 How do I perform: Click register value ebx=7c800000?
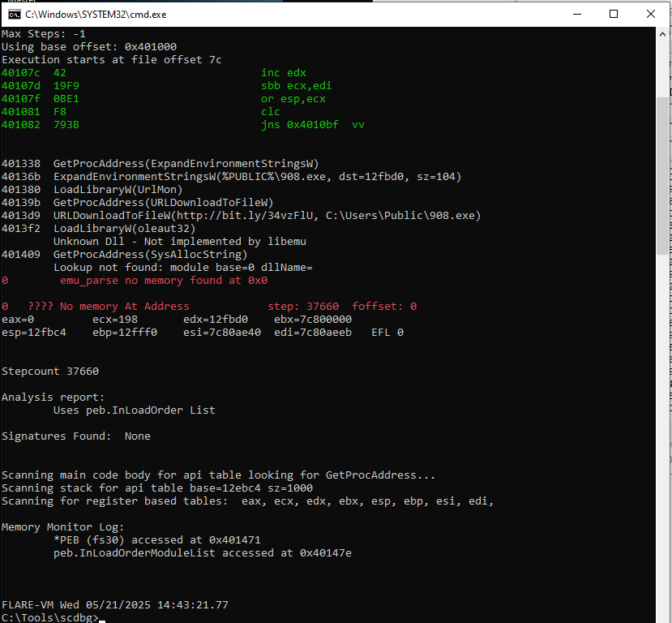click(x=313, y=320)
